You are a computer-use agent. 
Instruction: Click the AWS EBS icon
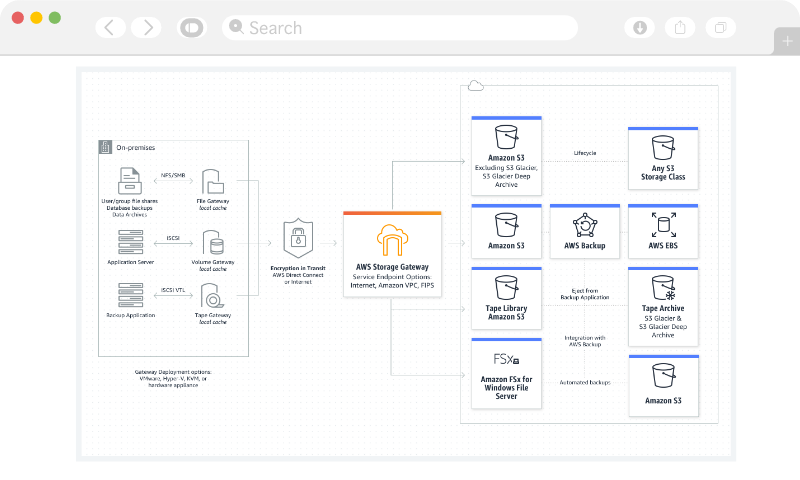pyautogui.click(x=662, y=225)
